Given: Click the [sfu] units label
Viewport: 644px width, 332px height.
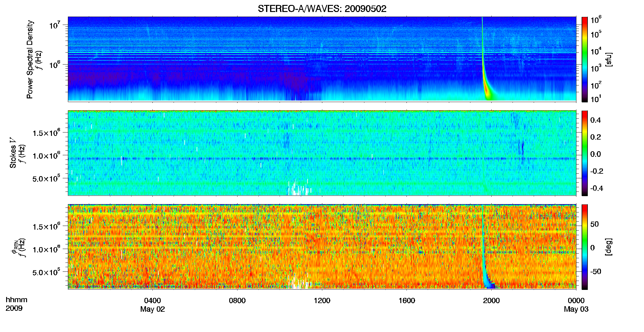Looking at the screenshot, I should coord(608,59).
